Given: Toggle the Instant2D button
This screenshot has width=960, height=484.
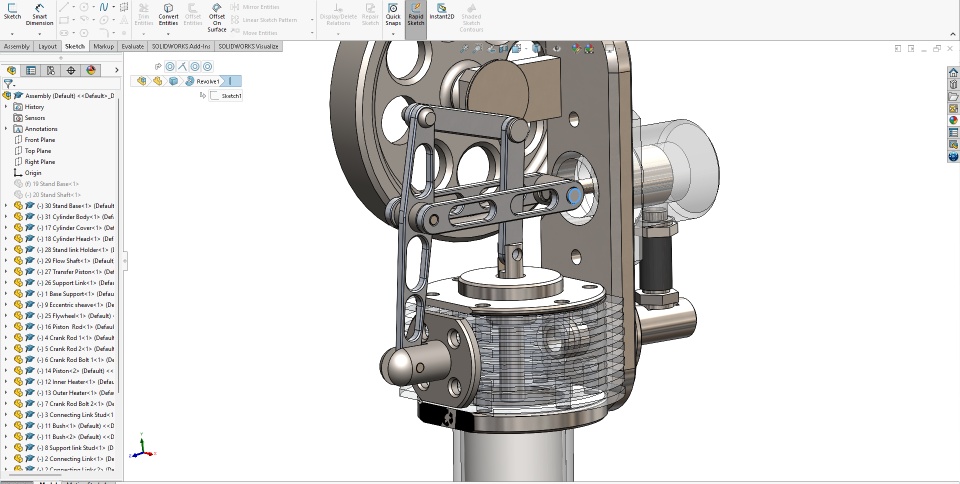Looking at the screenshot, I should [x=441, y=12].
